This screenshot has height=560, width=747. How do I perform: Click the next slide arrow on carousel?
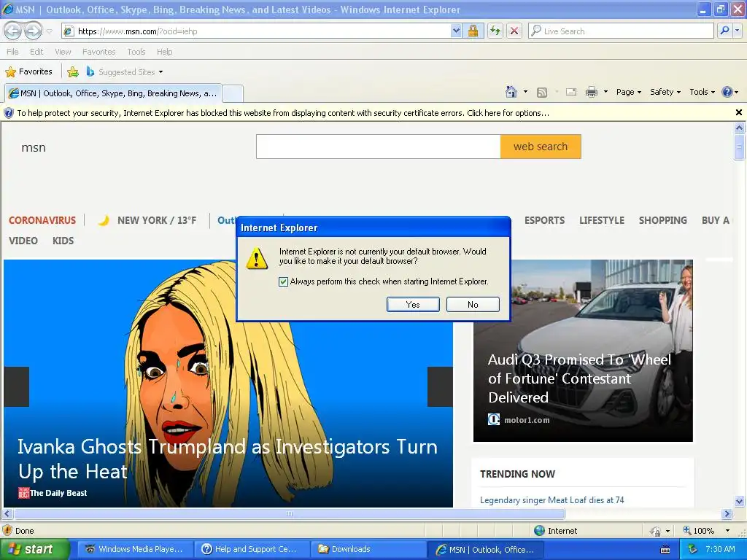point(440,386)
